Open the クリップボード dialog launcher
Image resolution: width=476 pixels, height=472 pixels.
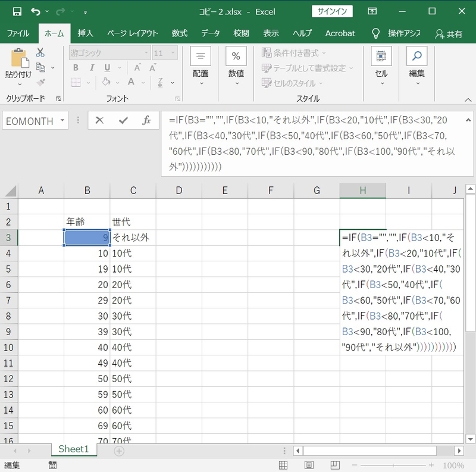(x=58, y=99)
